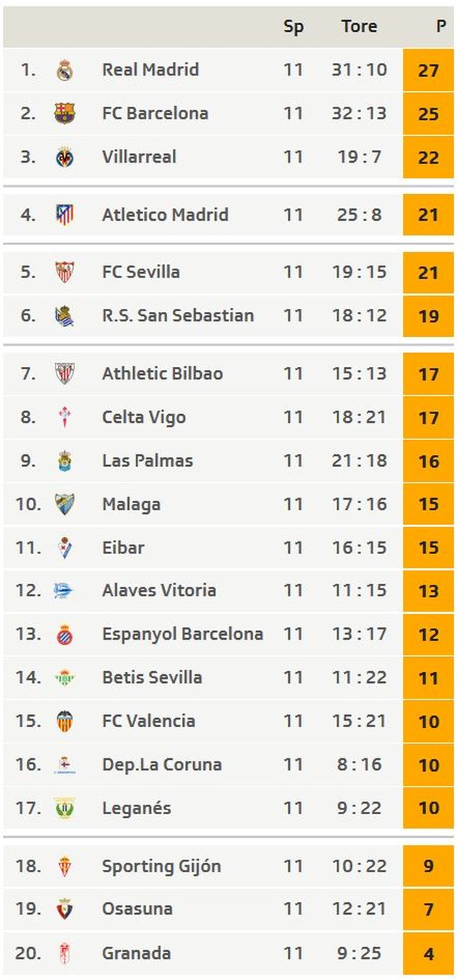Open the FC Sevilla crest icon

coord(64,272)
